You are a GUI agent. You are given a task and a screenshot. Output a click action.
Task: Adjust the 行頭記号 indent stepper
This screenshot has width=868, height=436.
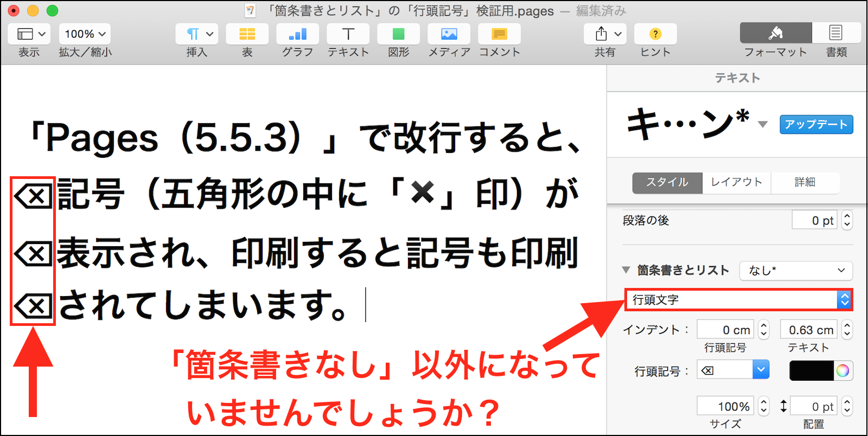point(763,330)
